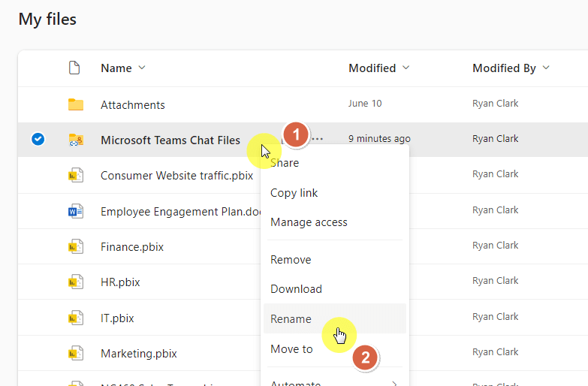Click the Consumer Website traffic.pbix file icon
Viewport: 588px width, 386px height.
tap(76, 175)
